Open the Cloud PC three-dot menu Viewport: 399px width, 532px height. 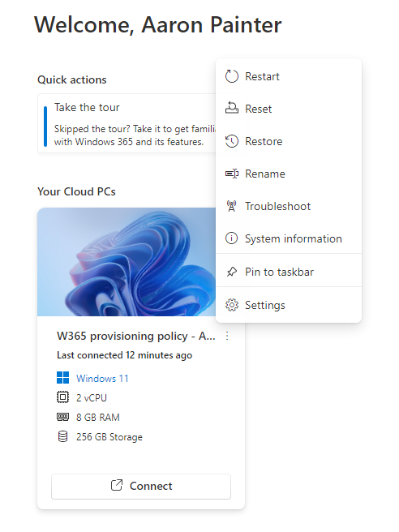[x=227, y=337]
